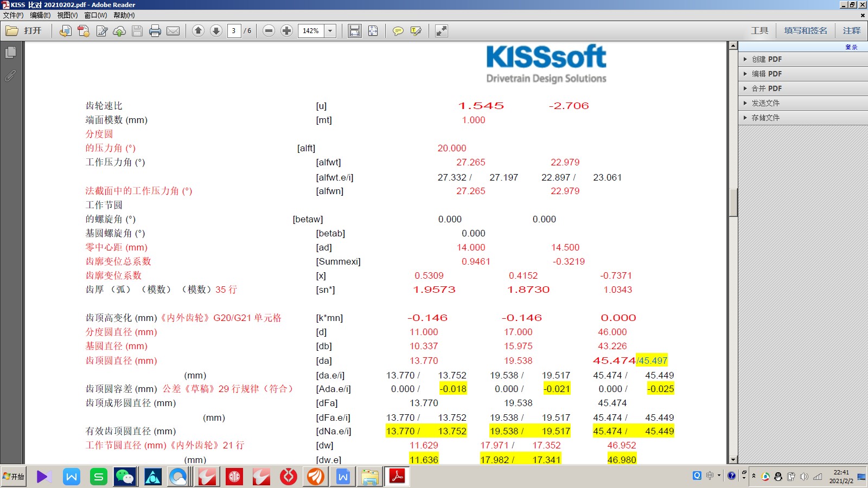Go to previous page with up arrow
868x488 pixels.
[x=199, y=31]
